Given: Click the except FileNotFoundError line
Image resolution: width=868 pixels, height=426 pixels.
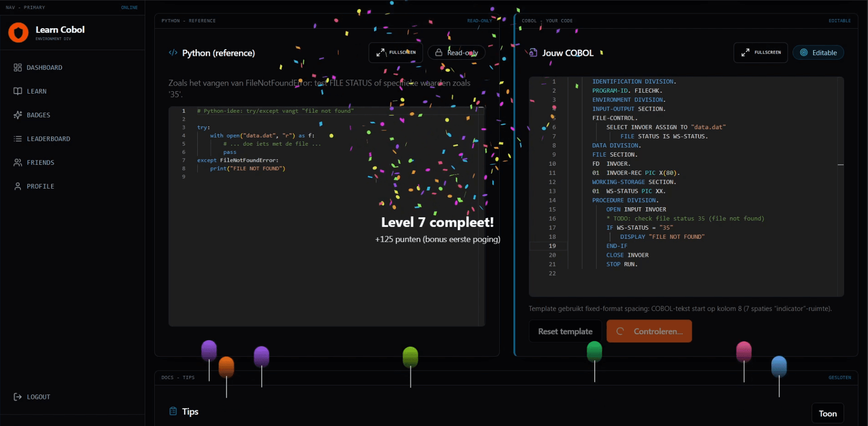Looking at the screenshot, I should (238, 160).
